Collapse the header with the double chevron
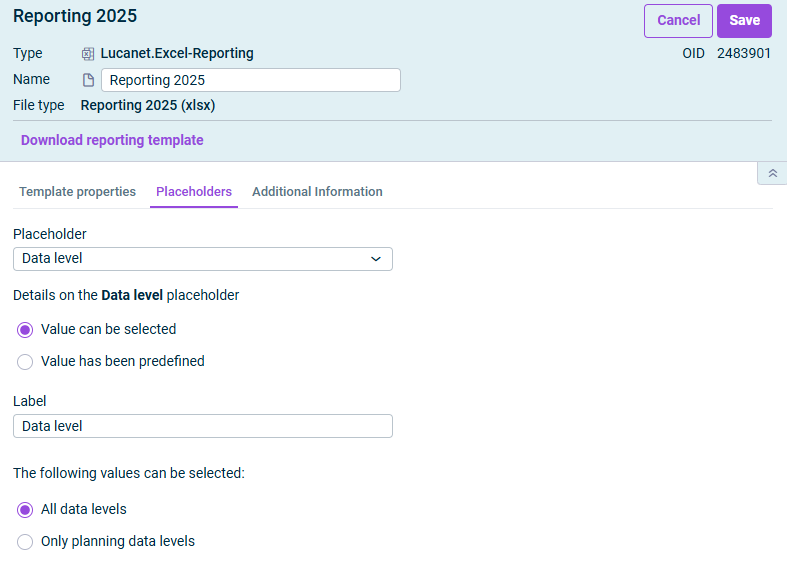 pos(771,173)
